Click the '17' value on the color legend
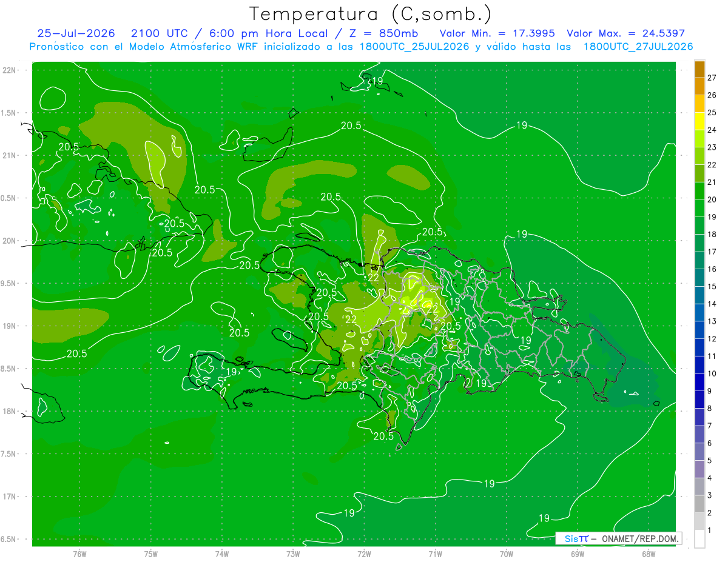This screenshot has width=728, height=562. click(x=712, y=252)
